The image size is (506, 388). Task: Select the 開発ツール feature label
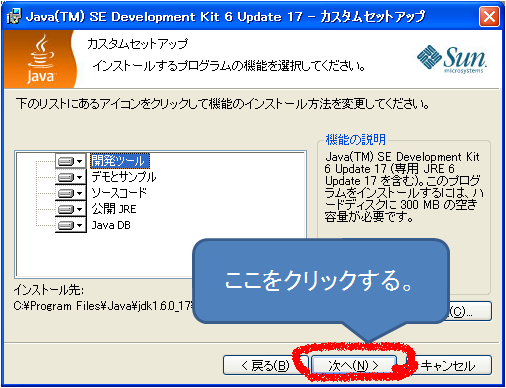pos(119,161)
